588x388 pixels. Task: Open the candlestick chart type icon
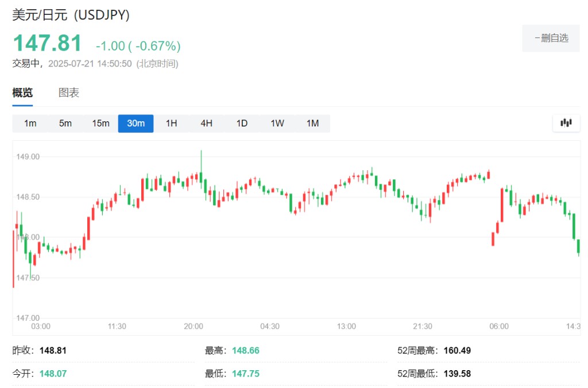click(566, 123)
